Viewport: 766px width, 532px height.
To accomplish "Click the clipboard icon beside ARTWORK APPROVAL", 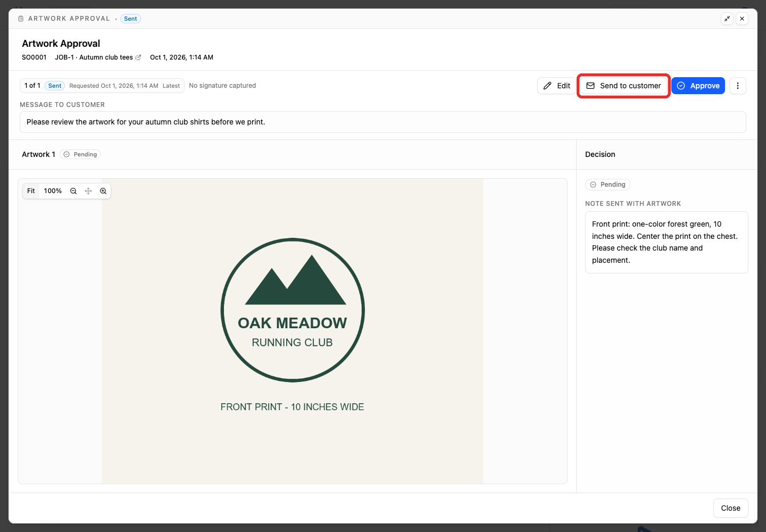I will [21, 19].
